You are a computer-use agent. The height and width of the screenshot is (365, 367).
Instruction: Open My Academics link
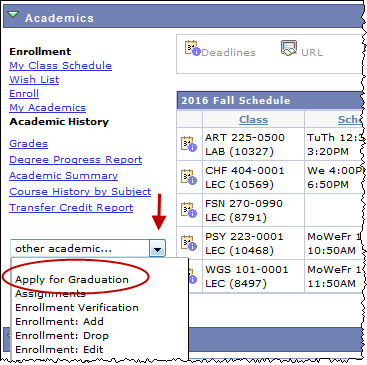[x=48, y=107]
